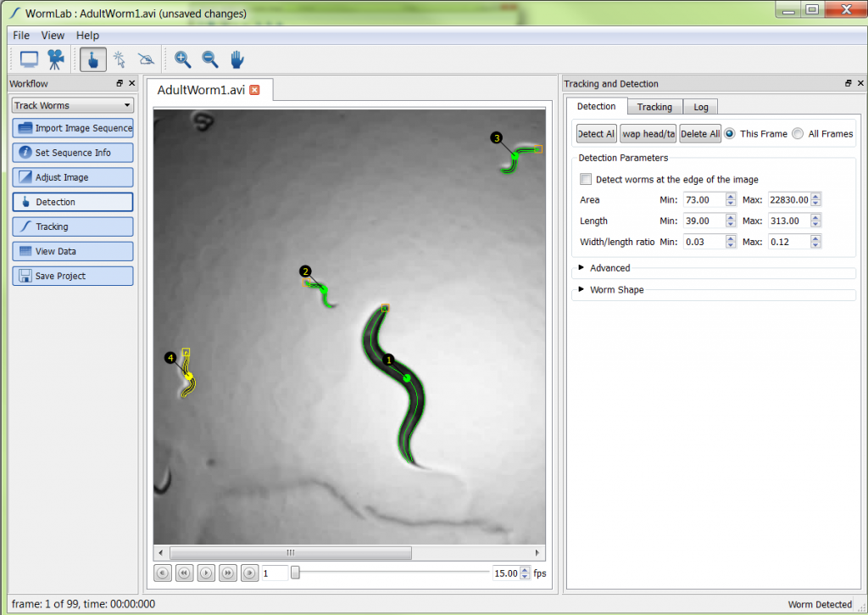
Task: Click worm marker number 4
Action: [x=170, y=358]
